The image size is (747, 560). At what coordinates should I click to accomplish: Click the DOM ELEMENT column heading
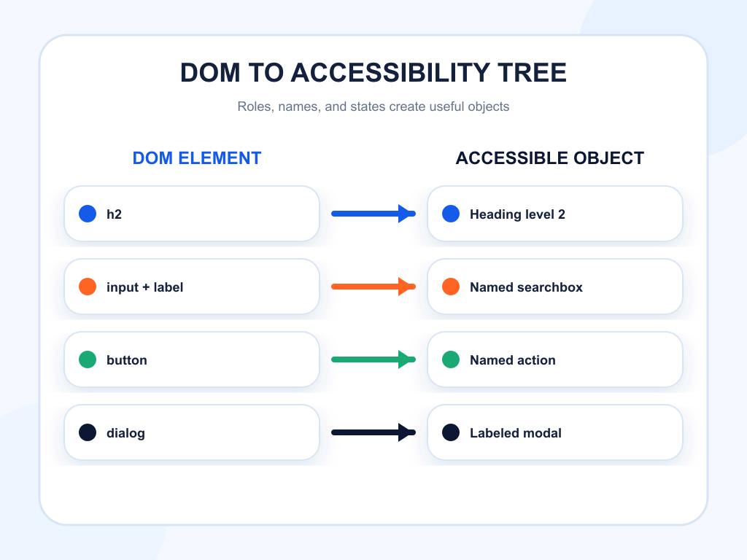click(197, 158)
